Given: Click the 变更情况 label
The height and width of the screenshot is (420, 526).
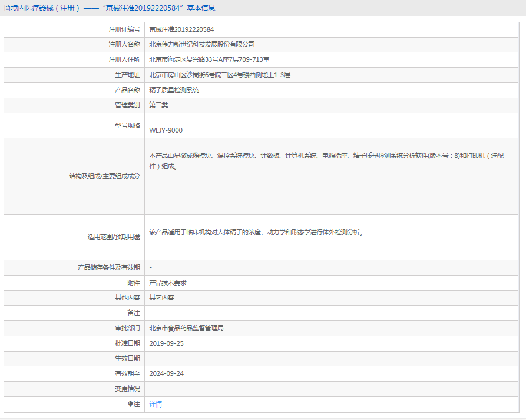Looking at the screenshot, I should [127, 389].
